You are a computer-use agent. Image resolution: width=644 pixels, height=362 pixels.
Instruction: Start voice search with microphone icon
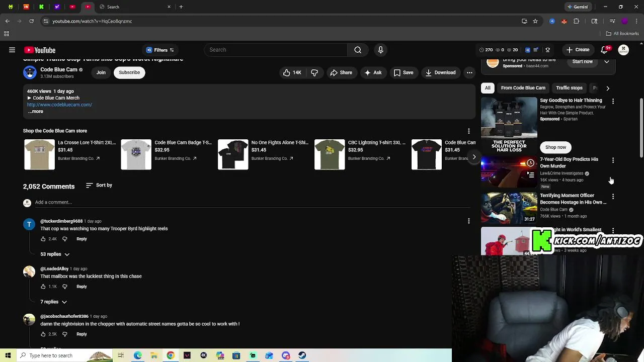[380, 50]
